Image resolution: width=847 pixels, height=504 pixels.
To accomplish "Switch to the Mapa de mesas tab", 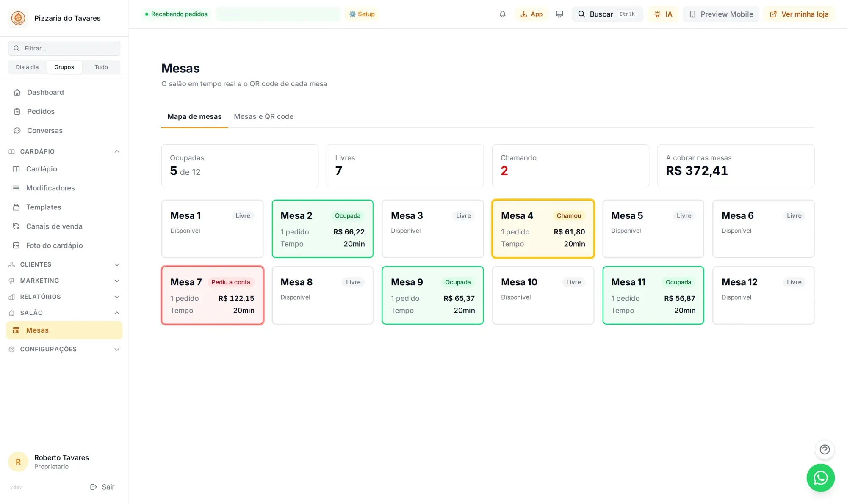I will coord(194,116).
